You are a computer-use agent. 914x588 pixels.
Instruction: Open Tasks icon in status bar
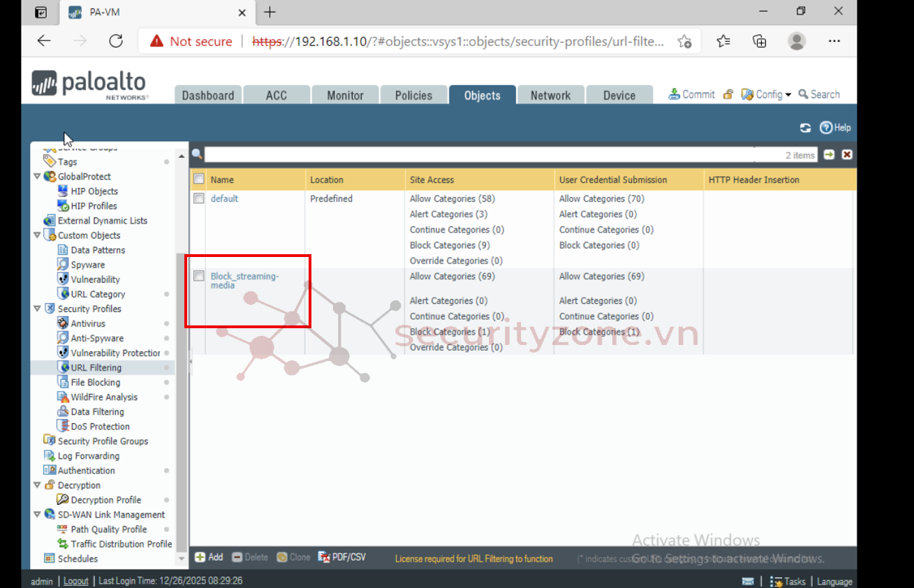tap(776, 581)
